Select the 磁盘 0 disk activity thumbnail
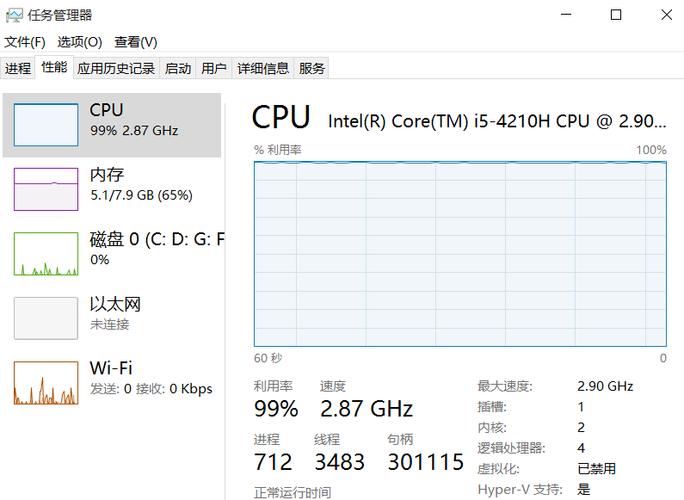 click(46, 254)
